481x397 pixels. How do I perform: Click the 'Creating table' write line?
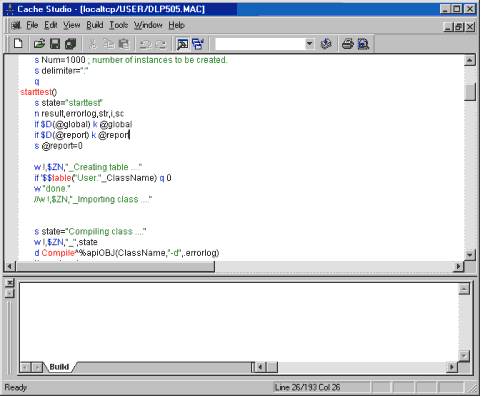click(x=88, y=167)
